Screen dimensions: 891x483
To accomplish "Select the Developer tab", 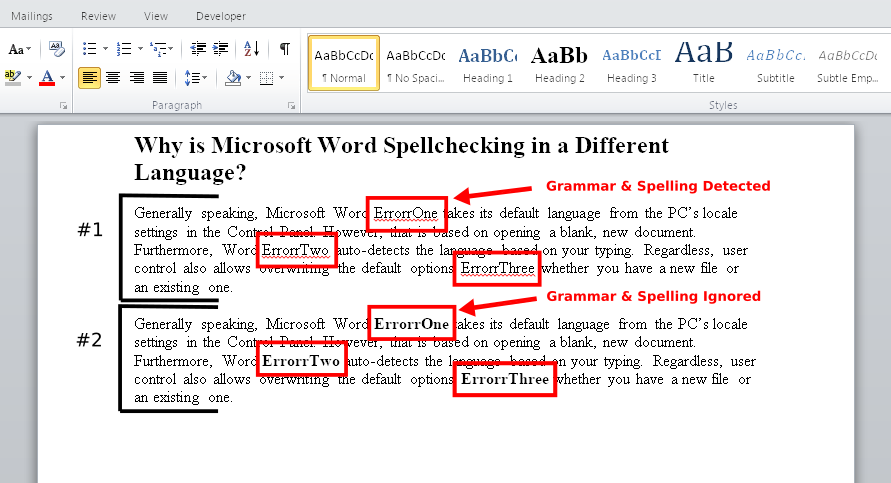I will coord(221,16).
